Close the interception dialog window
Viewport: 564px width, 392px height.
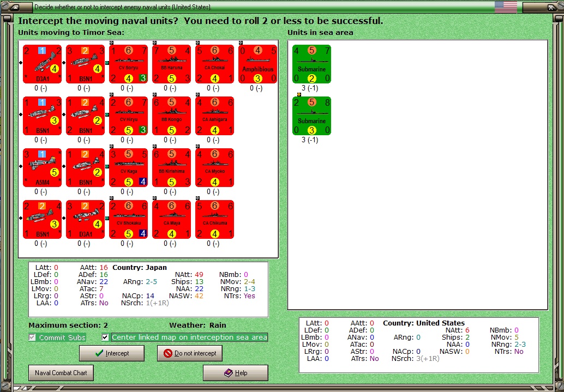(551, 7)
